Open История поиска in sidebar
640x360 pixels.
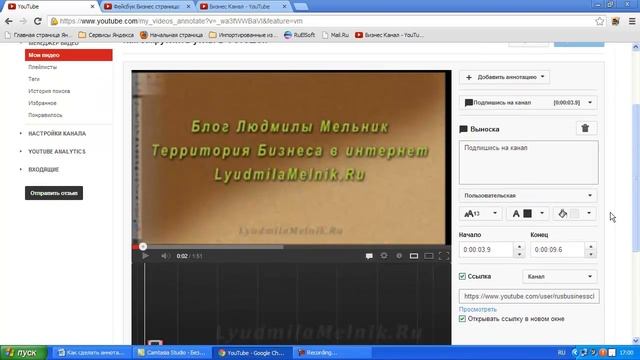[x=49, y=91]
